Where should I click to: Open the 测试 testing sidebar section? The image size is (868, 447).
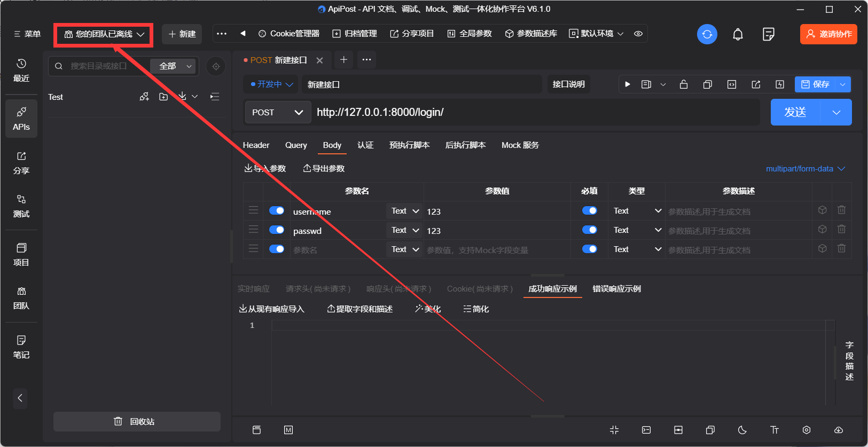point(21,206)
